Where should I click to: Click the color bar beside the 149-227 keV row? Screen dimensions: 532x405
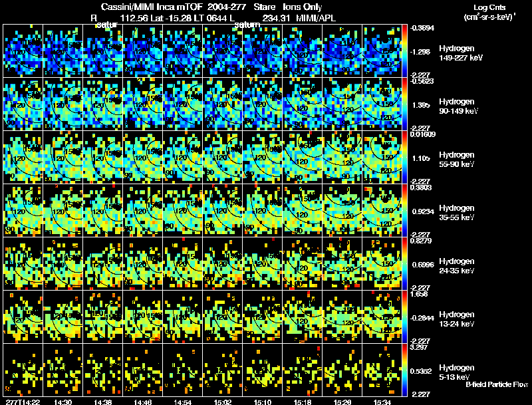pyautogui.click(x=404, y=51)
